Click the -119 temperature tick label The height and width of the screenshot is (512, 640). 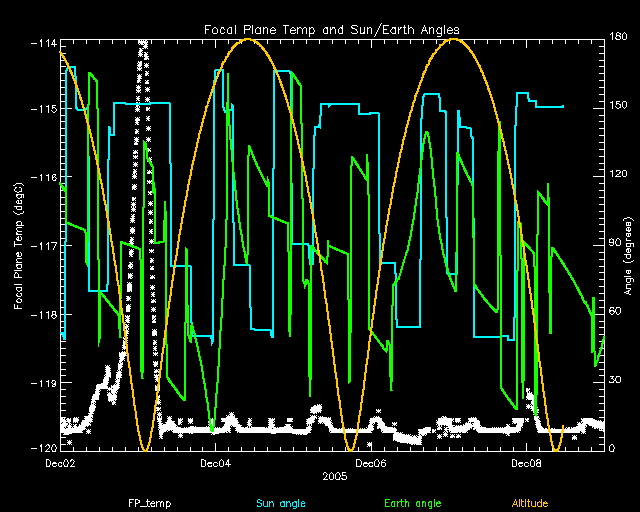[44, 382]
